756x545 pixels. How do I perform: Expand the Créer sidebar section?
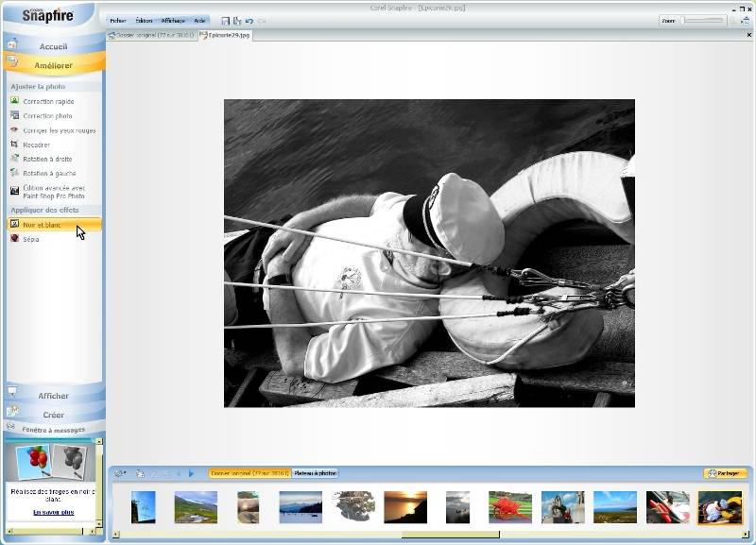pyautogui.click(x=53, y=415)
